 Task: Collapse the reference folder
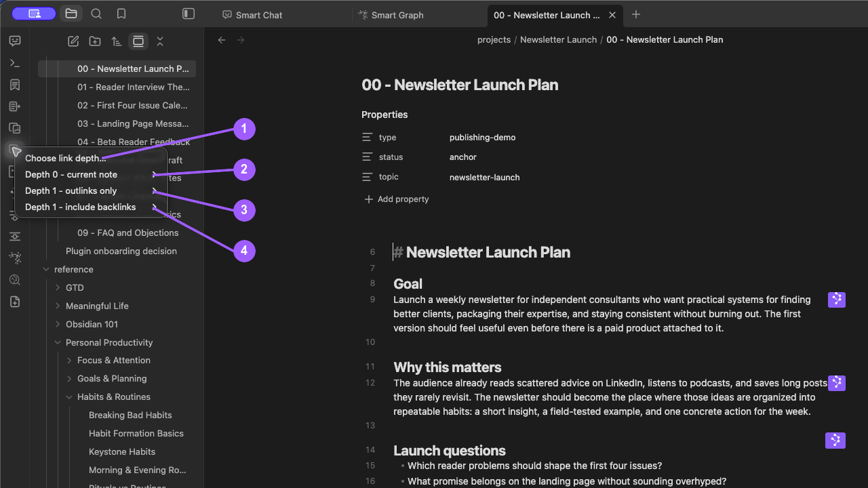click(x=46, y=269)
